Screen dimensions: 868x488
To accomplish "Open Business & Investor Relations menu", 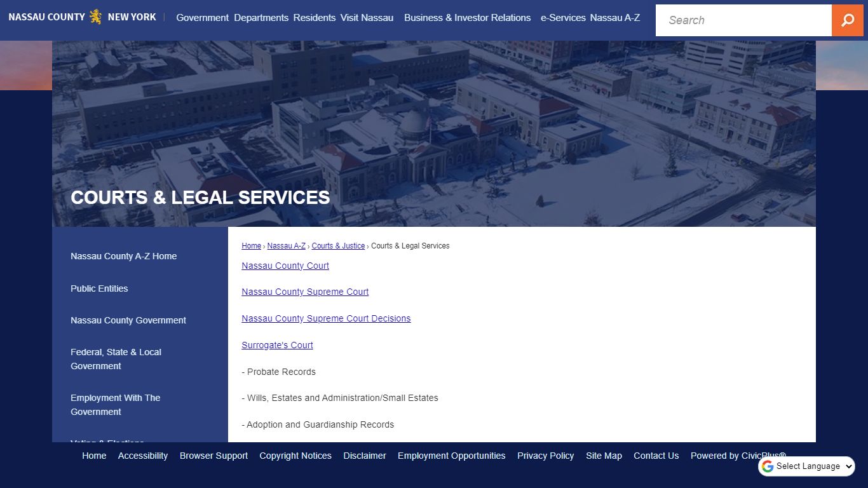I will click(467, 18).
